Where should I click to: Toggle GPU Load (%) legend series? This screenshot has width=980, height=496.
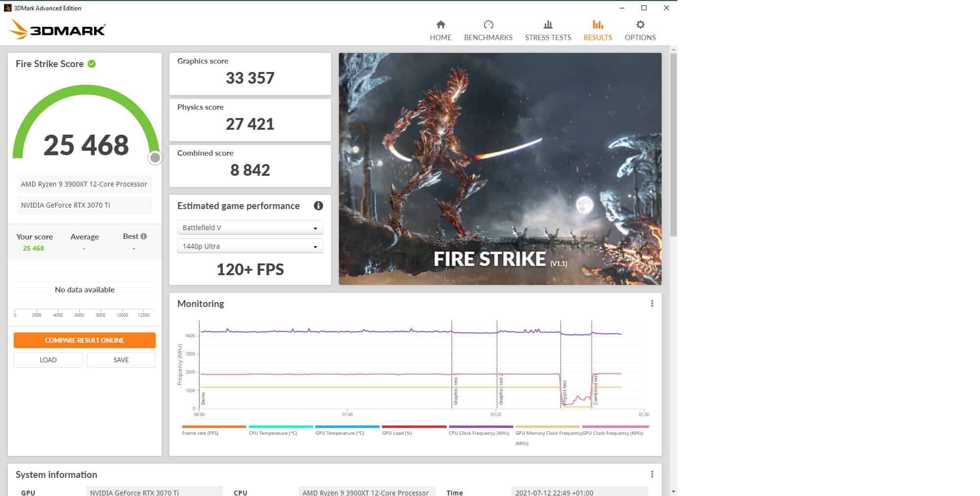(x=414, y=430)
